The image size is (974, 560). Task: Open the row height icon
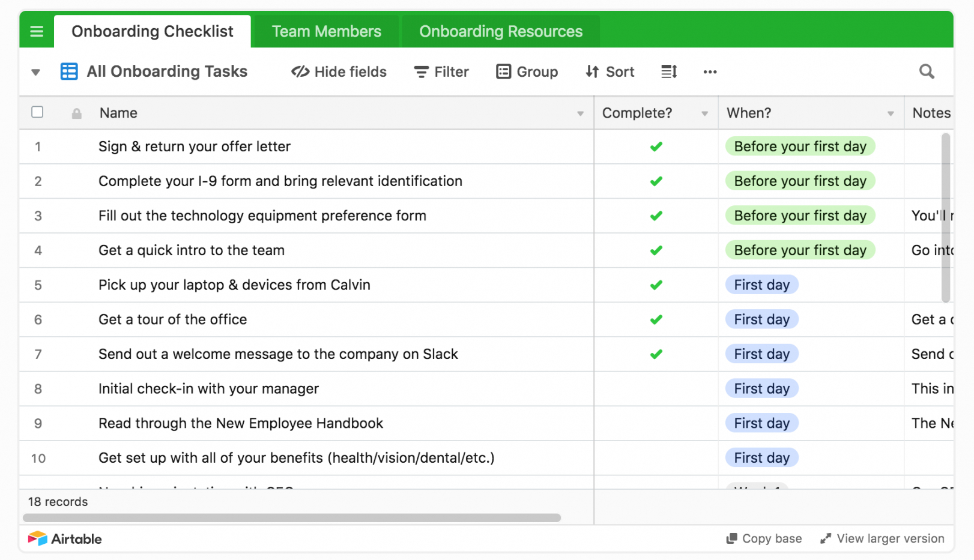669,71
